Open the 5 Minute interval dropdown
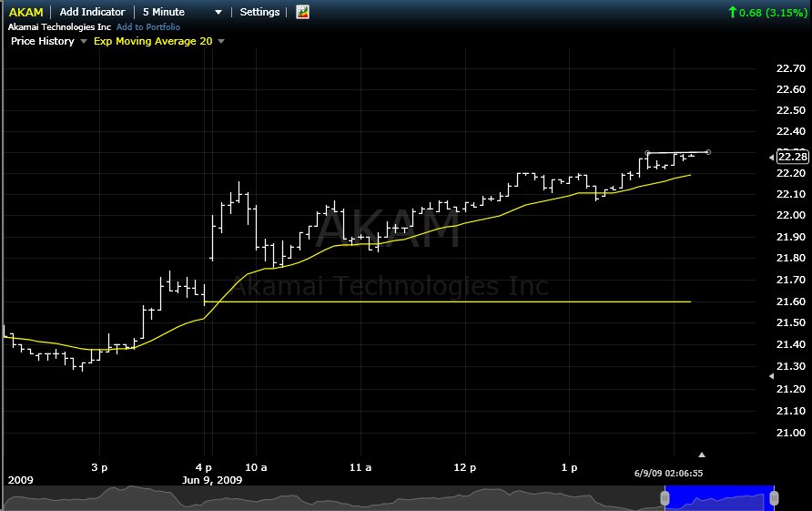This screenshot has width=812, height=511. (x=182, y=12)
